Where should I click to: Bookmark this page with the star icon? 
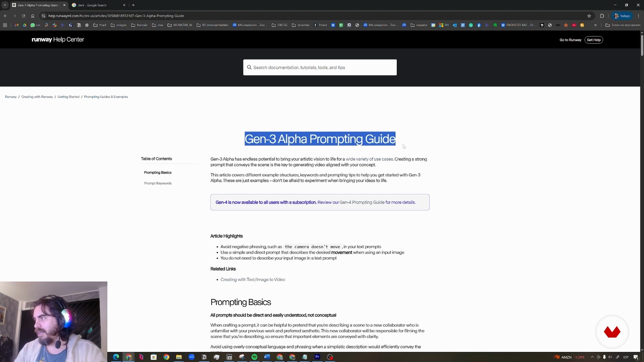589,16
